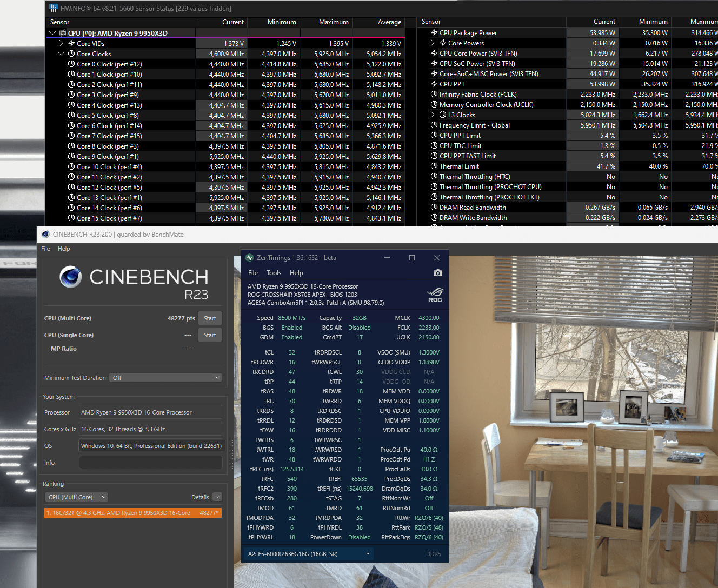718x588 pixels.
Task: Click the clock icon beside DRAM Read Bandwidth
Action: 434,207
